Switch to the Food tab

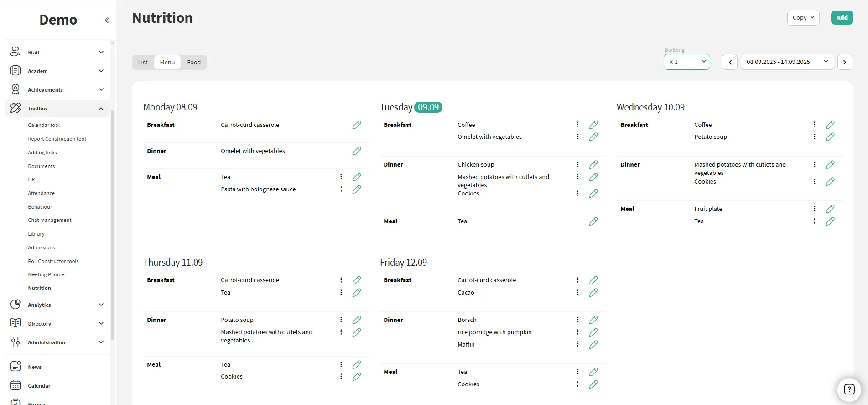click(x=194, y=63)
